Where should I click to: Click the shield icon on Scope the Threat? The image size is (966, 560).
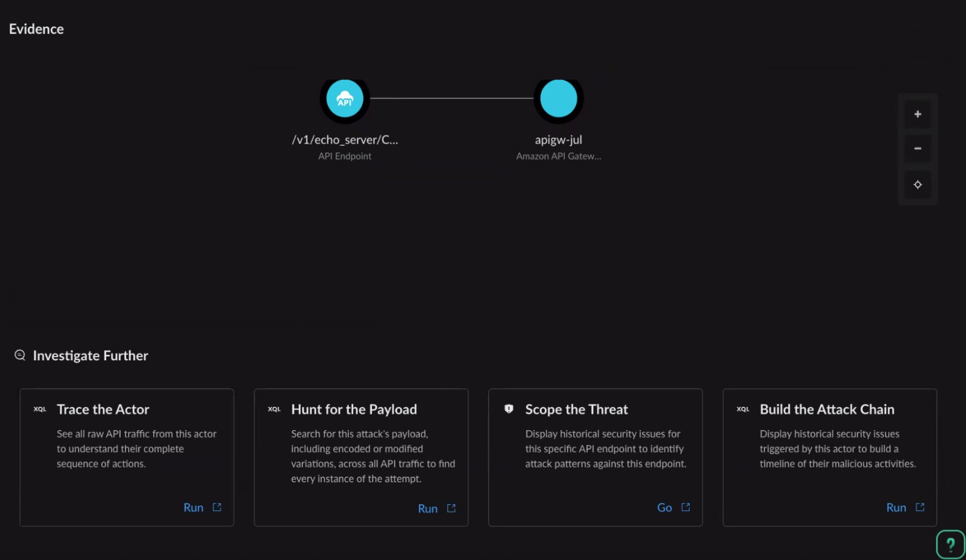pos(509,409)
